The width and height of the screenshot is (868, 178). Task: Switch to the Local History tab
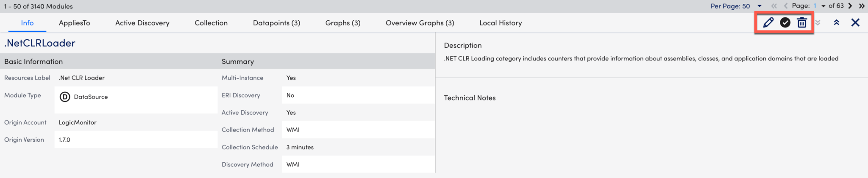click(x=501, y=23)
